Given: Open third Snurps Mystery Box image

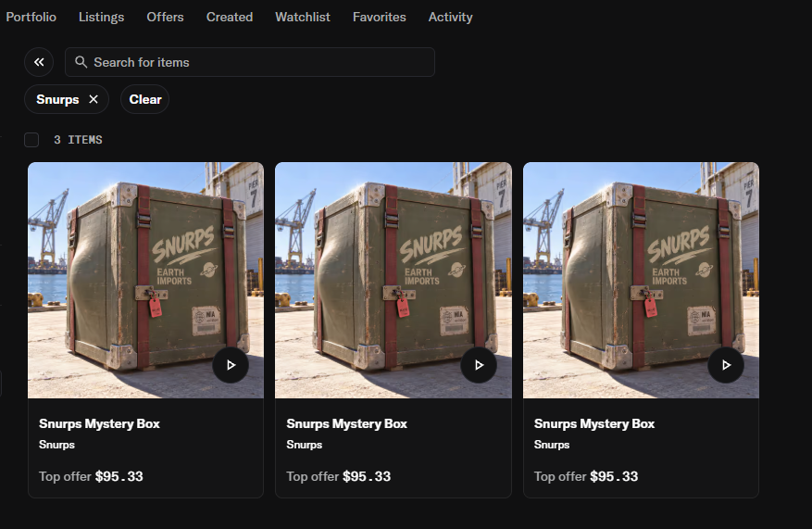Looking at the screenshot, I should pyautogui.click(x=641, y=281).
